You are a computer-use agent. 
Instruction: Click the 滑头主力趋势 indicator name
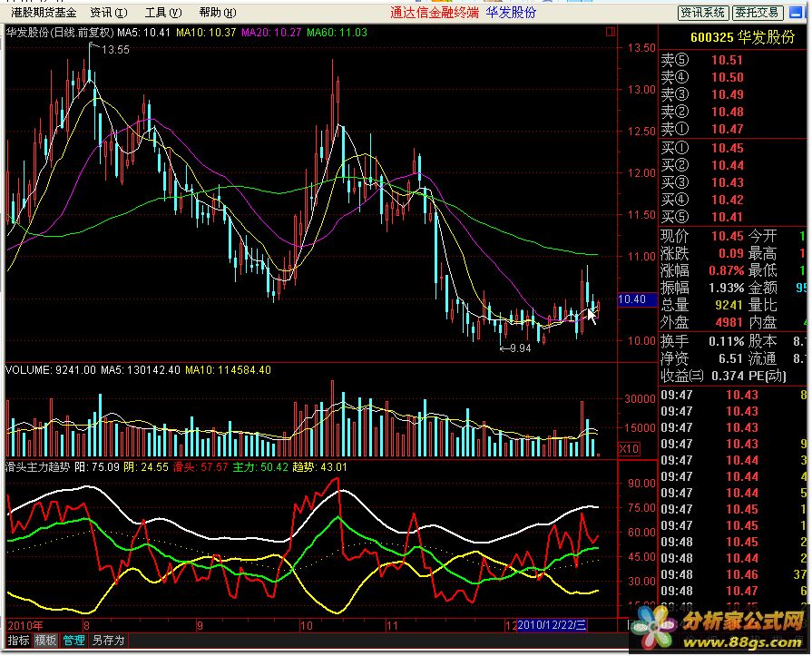(37, 467)
